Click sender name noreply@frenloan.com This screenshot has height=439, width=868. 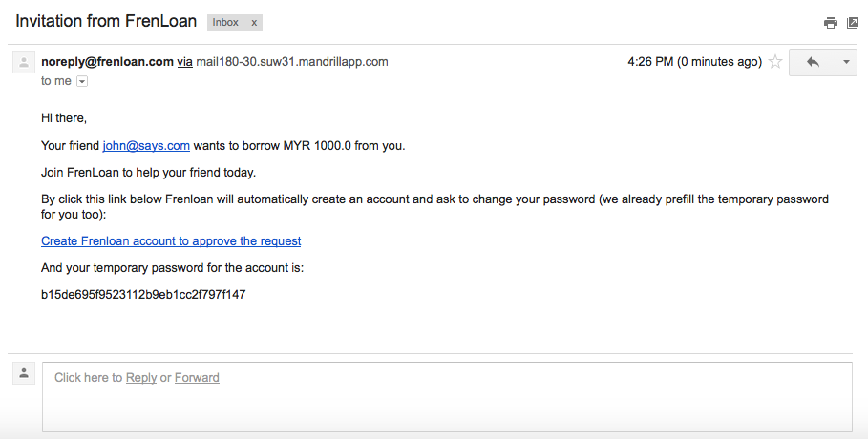tap(107, 62)
